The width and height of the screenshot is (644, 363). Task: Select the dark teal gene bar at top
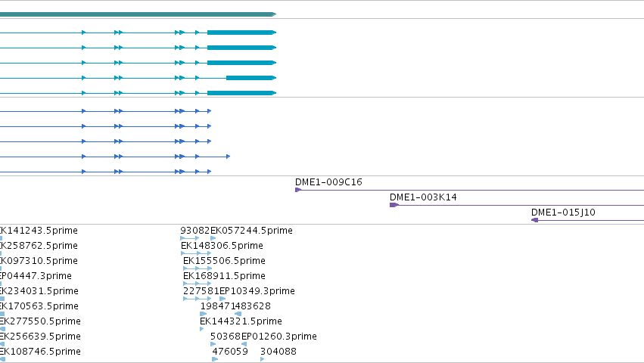[x=138, y=14]
